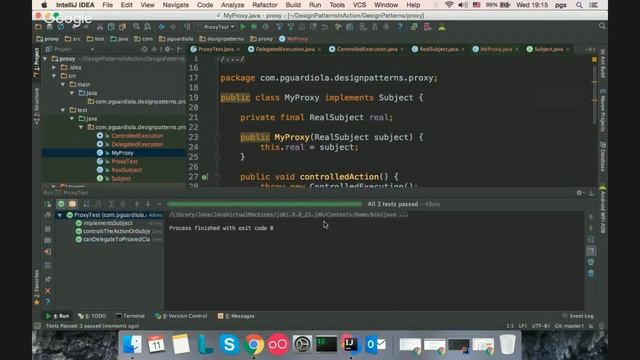Open Skype from the Dock
The width and height of the screenshot is (640, 360).
(229, 345)
